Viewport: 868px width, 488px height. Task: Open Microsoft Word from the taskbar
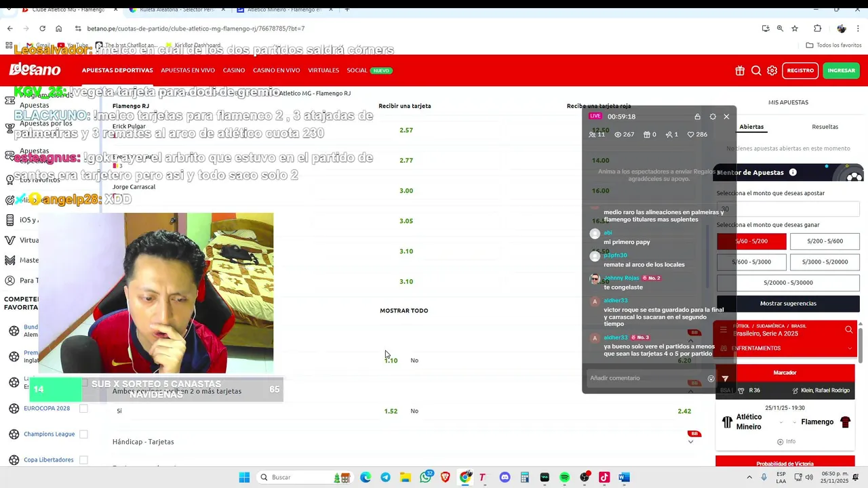[624, 477]
